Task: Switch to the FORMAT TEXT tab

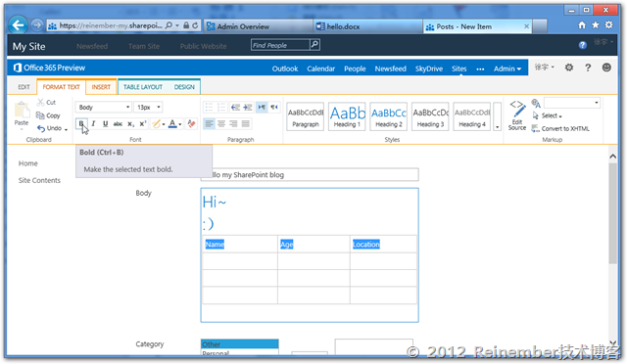Action: tap(61, 87)
